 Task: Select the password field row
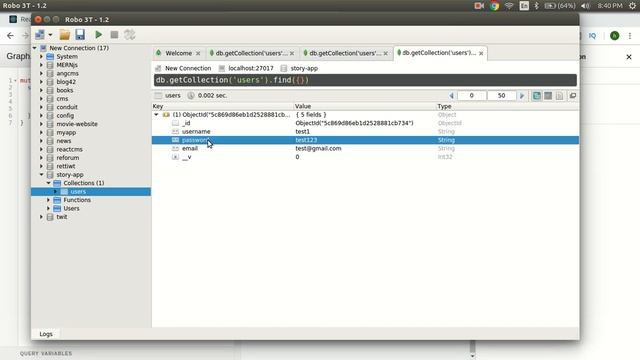[365, 140]
